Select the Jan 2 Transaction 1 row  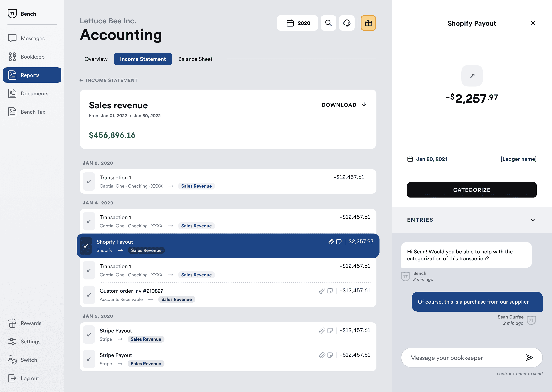[x=228, y=181]
